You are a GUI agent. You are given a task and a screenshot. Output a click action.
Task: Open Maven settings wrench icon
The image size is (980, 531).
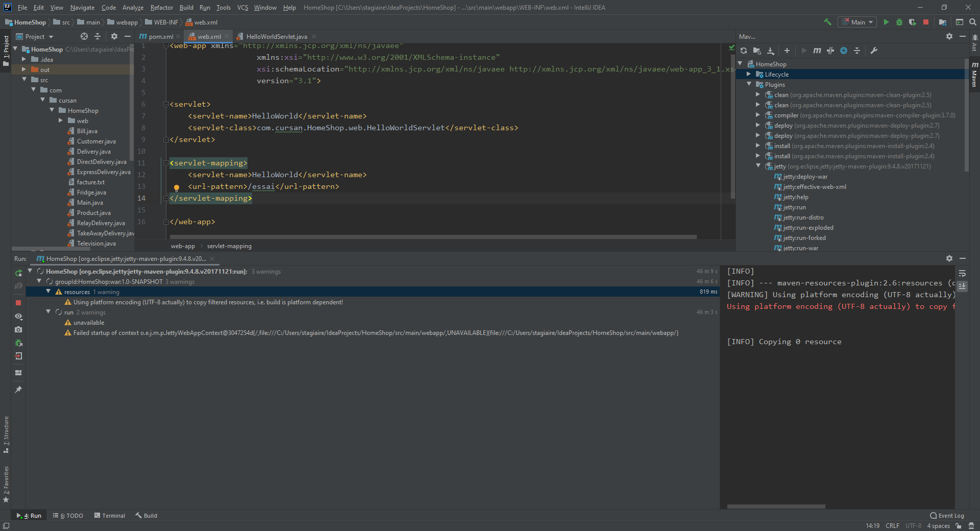(x=874, y=51)
